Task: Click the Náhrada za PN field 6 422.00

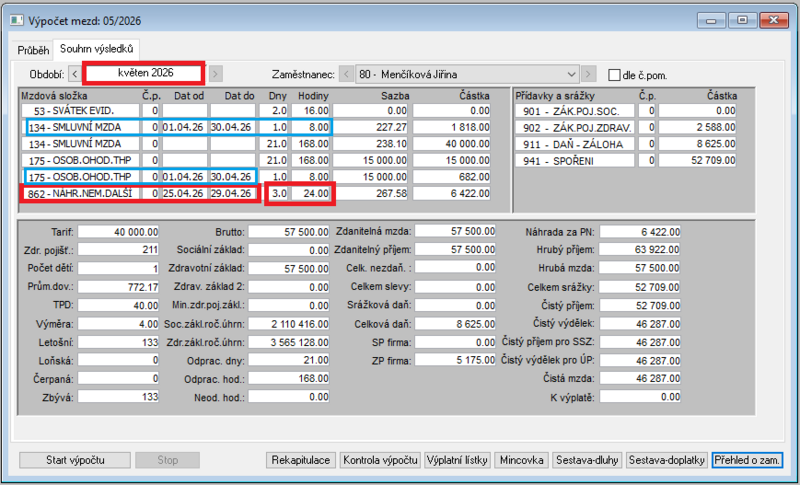Action: pyautogui.click(x=640, y=232)
